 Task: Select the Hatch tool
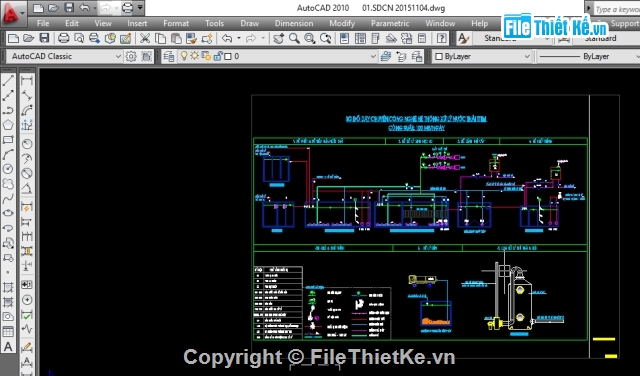[8, 287]
